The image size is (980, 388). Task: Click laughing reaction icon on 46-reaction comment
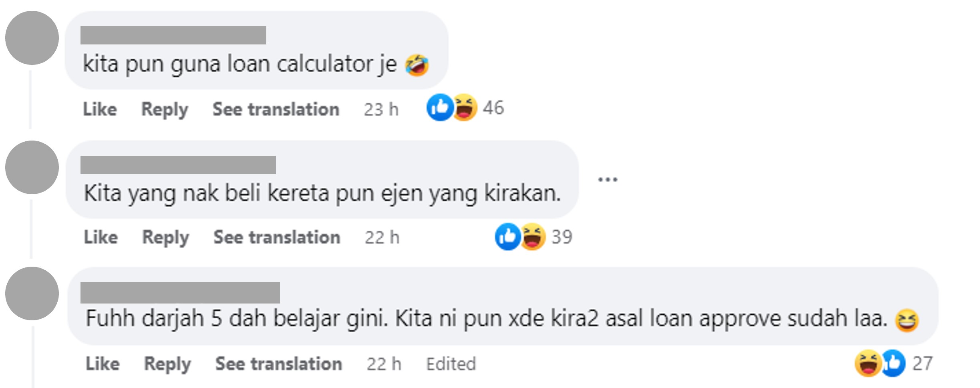(465, 107)
